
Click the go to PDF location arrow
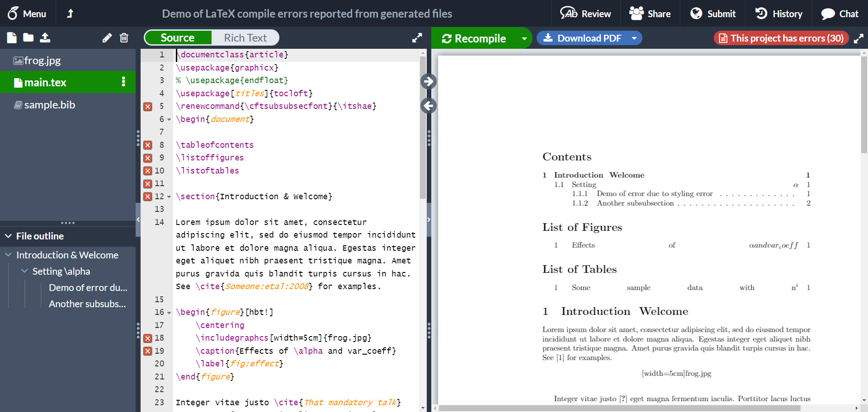click(x=428, y=81)
